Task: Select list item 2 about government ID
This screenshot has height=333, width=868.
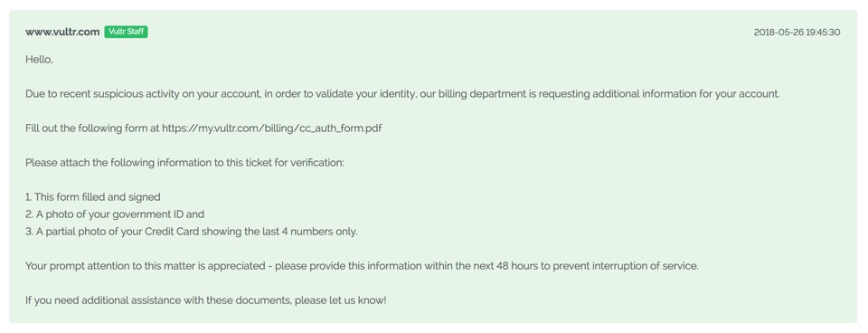Action: pyautogui.click(x=115, y=214)
